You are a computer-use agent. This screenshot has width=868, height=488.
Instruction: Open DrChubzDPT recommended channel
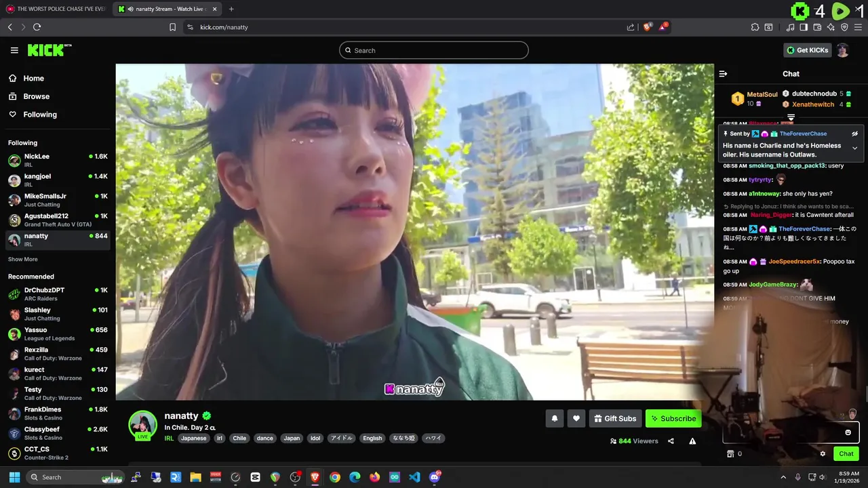pos(58,294)
